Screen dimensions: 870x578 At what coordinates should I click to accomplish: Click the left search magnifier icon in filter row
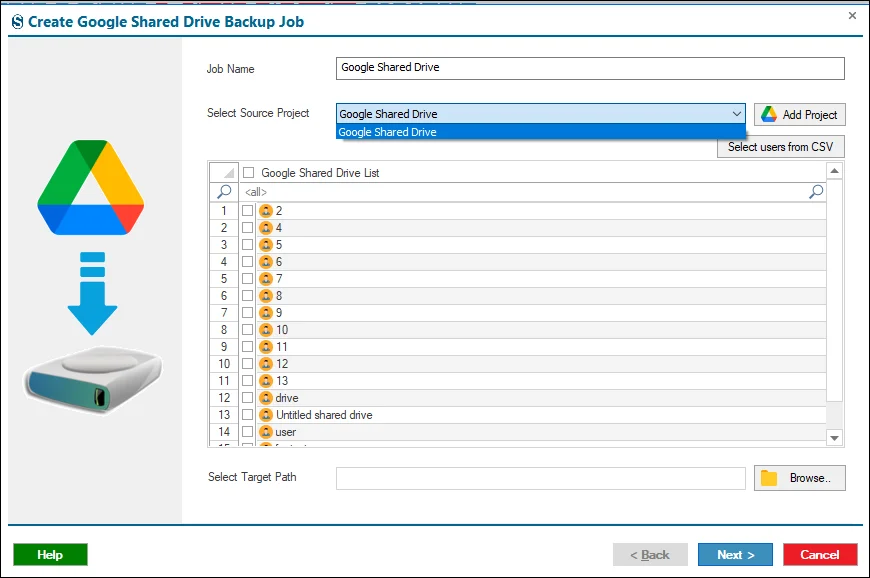click(x=224, y=192)
